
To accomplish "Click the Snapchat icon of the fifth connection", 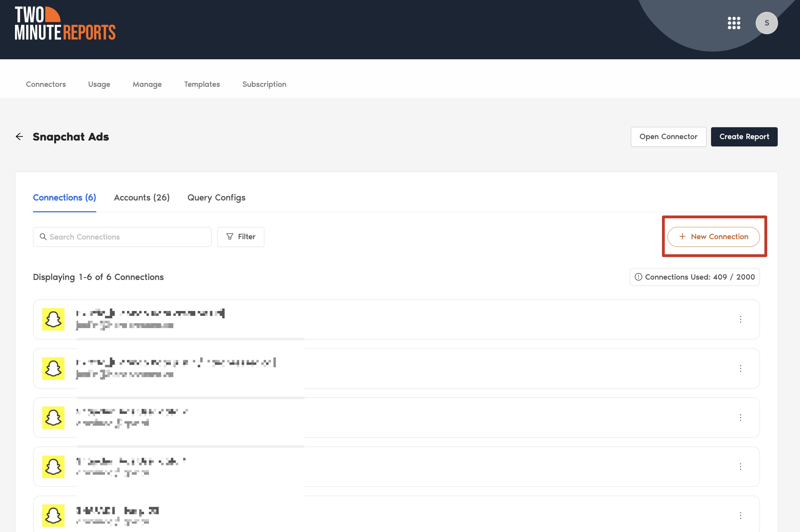I will pyautogui.click(x=53, y=516).
